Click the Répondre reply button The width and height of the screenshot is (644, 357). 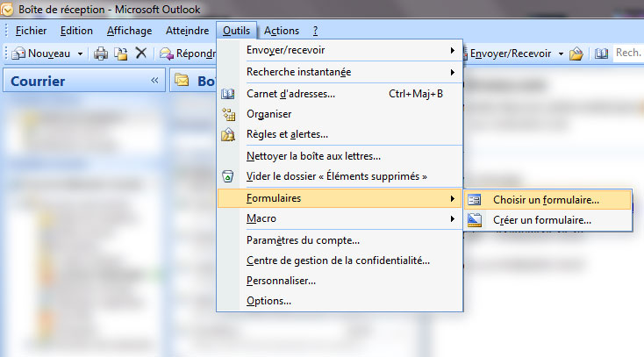pyautogui.click(x=187, y=54)
